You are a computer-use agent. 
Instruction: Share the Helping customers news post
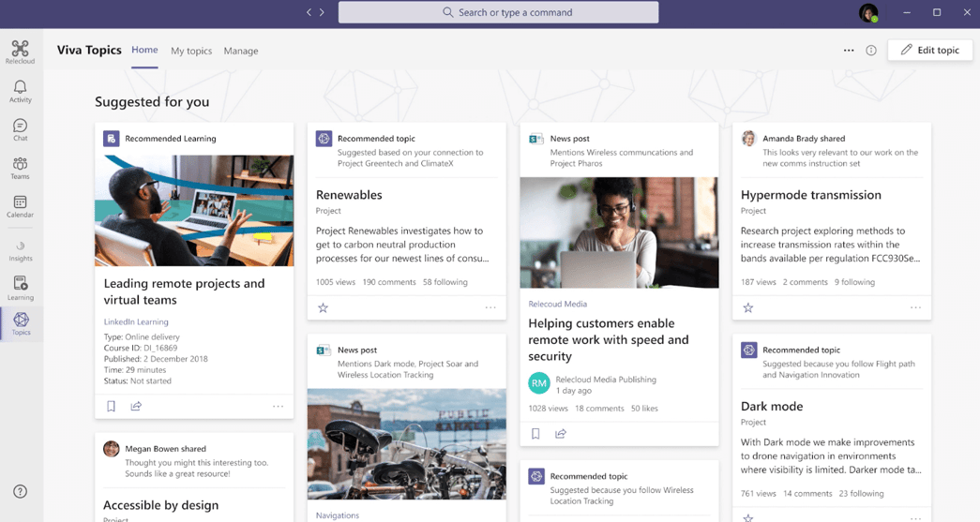coord(561,434)
